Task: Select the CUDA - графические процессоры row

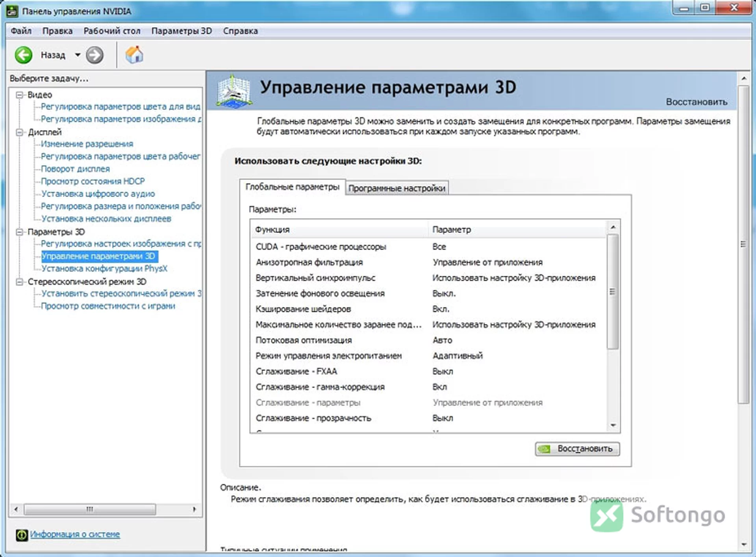Action: click(x=428, y=247)
